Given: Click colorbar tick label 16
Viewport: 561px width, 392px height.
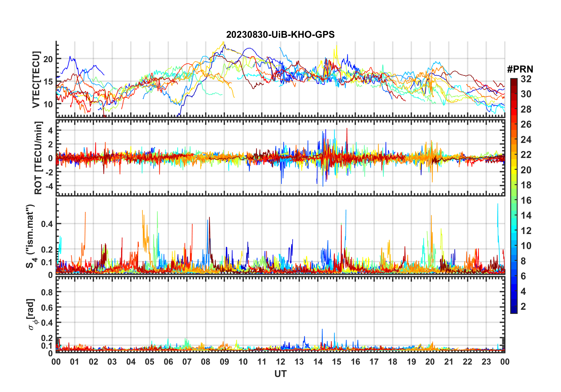Looking at the screenshot, I should (x=526, y=200).
